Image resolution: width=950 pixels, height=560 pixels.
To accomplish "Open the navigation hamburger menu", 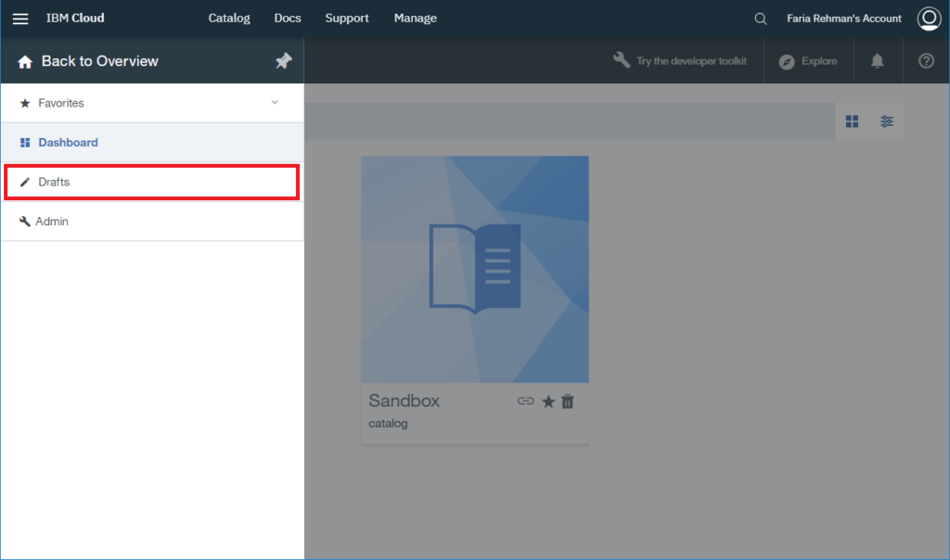I will (x=20, y=18).
